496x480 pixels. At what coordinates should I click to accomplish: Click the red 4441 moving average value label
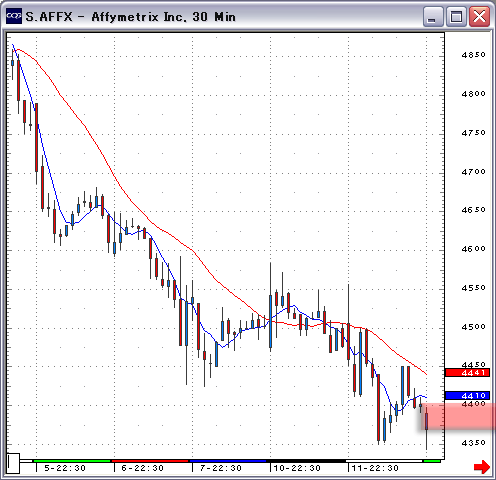(x=467, y=372)
